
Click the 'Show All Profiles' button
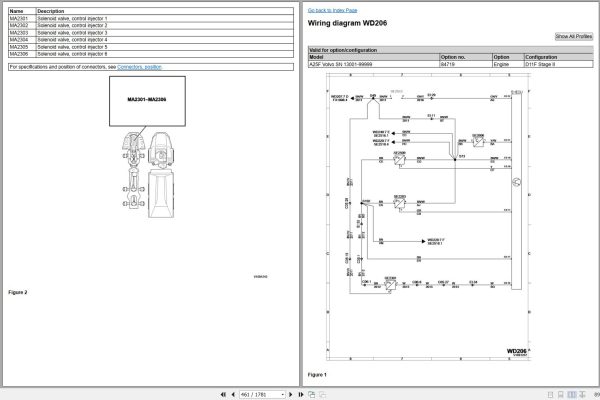[x=574, y=36]
